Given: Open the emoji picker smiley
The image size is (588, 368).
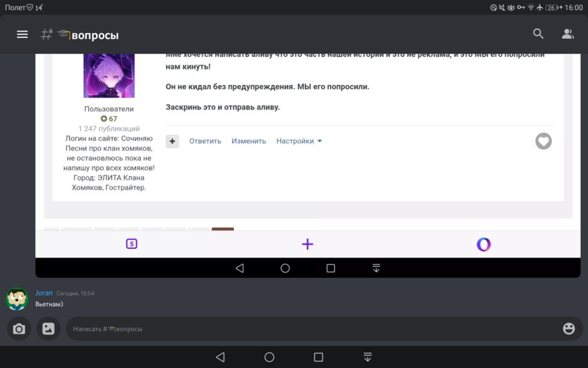Looking at the screenshot, I should tap(569, 329).
